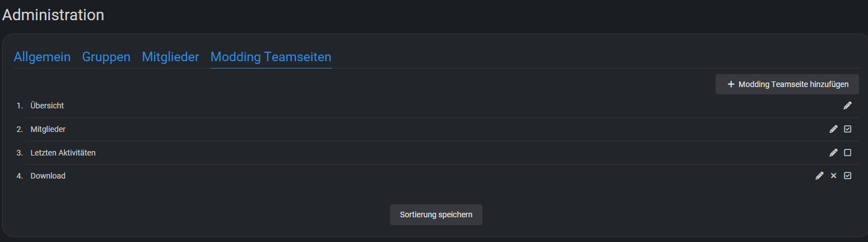This screenshot has width=868, height=242.
Task: Select the Letzten Aktivitäten row
Action: [63, 153]
